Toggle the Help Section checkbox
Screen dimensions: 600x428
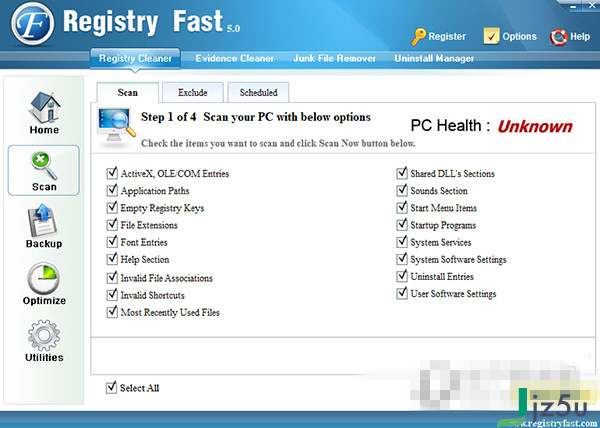112,259
